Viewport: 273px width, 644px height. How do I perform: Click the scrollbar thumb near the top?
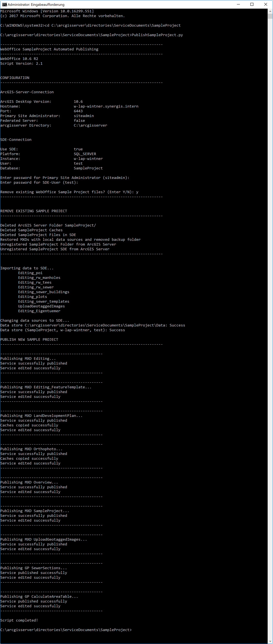(270, 16)
